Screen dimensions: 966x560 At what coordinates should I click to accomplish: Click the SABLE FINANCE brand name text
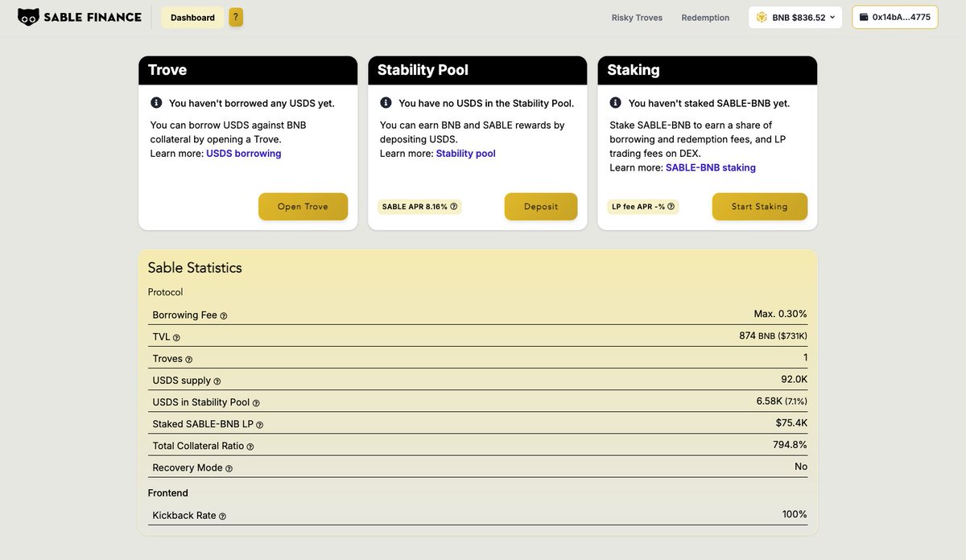[93, 17]
